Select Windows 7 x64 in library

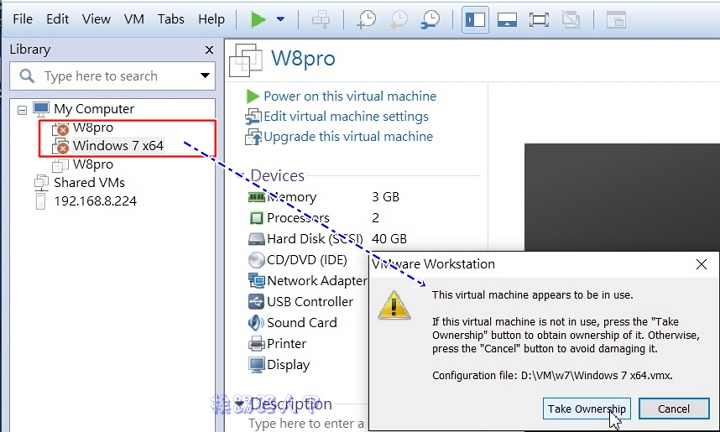[117, 146]
